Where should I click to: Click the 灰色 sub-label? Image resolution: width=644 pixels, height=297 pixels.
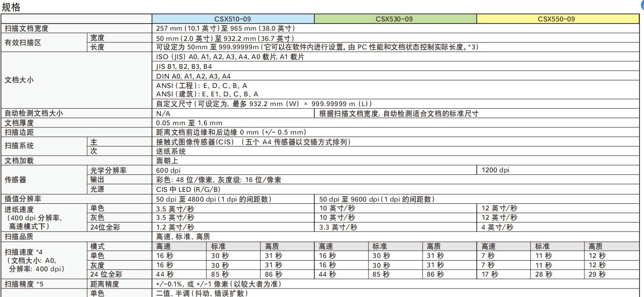pyautogui.click(x=97, y=218)
